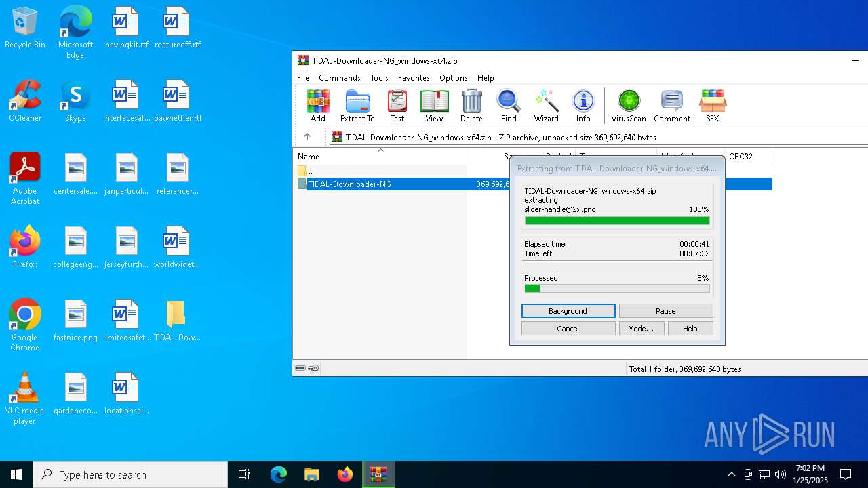868x488 pixels.
Task: Open File Explorer from the taskbar
Action: click(311, 474)
